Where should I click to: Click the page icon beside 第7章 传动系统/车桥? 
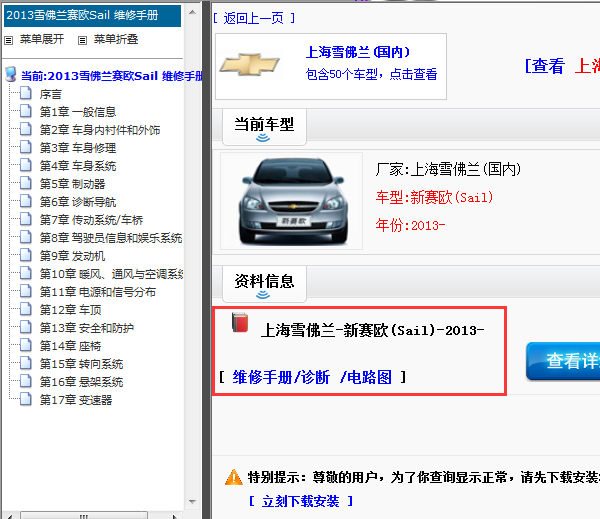pyautogui.click(x=26, y=219)
